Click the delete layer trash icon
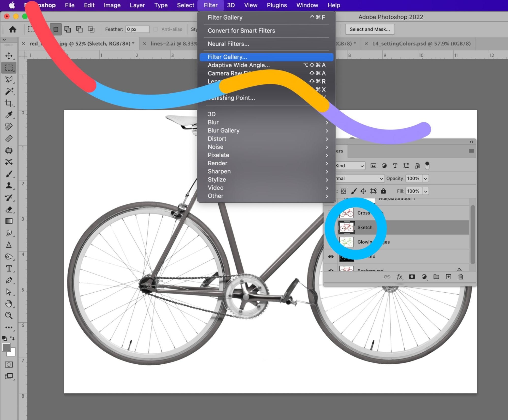 [x=460, y=277]
